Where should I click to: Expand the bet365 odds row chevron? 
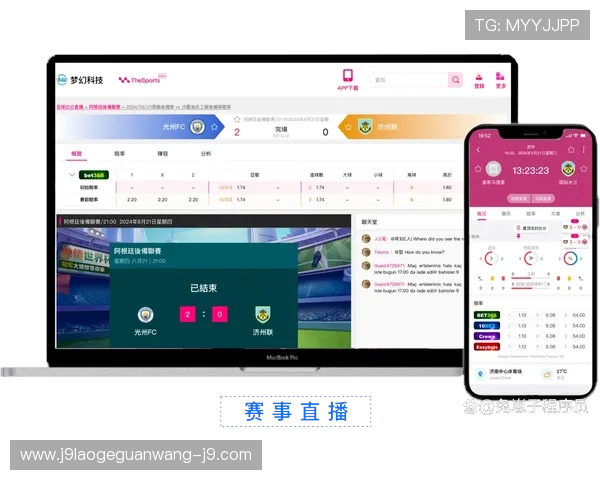point(71,175)
